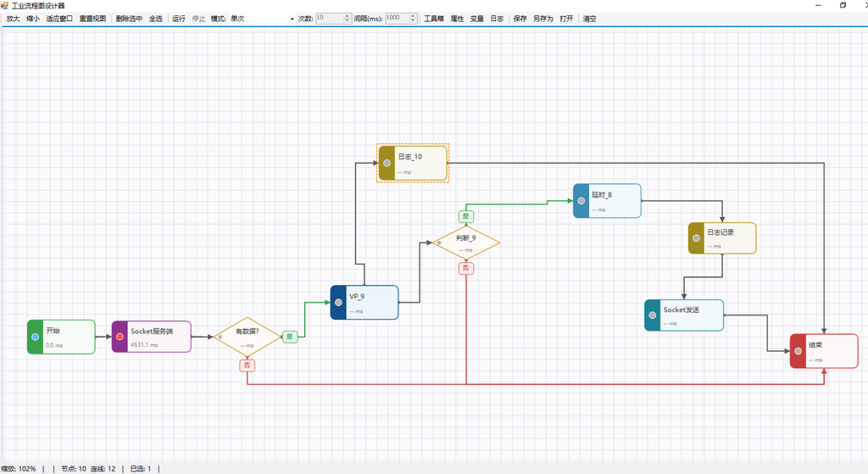Screen dimensions: 868x474
Task: Open the 属性 properties panel
Action: pos(457,19)
